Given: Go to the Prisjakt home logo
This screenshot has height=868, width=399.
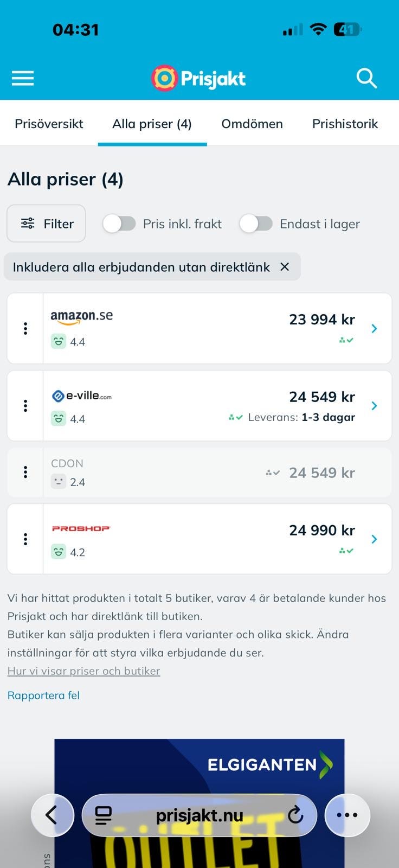Looking at the screenshot, I should pos(198,78).
